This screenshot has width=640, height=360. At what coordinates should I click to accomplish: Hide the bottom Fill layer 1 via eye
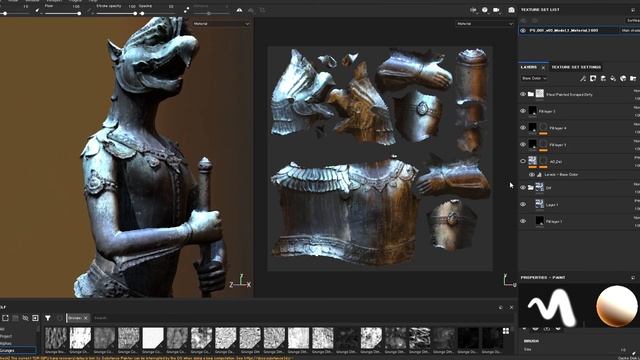coord(523,221)
